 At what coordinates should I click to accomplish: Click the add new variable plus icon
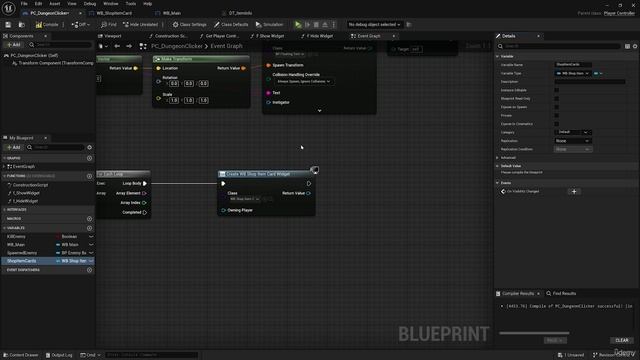click(89, 228)
